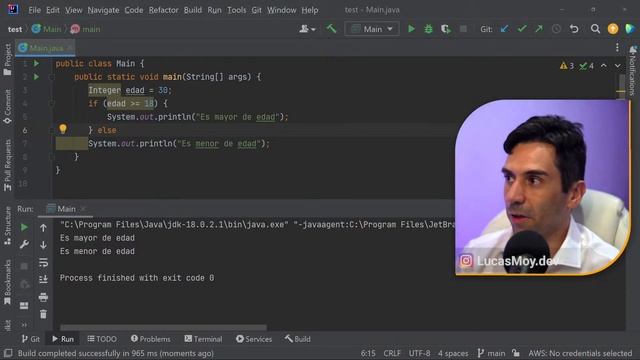Click run gutter arrow beside class Main

pos(36,64)
